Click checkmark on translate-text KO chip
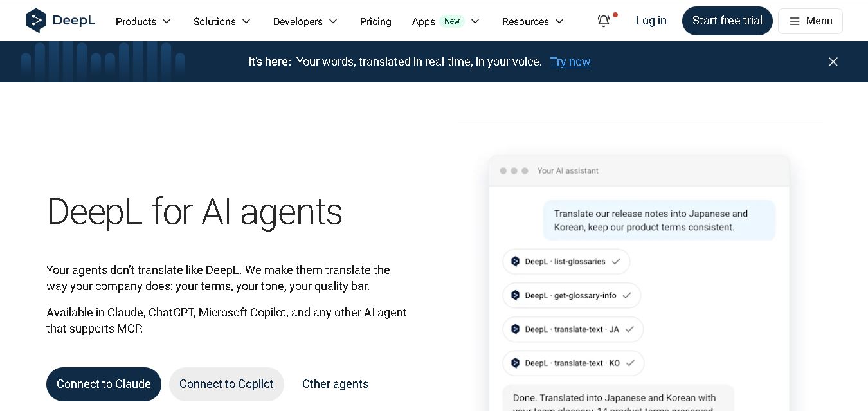The width and height of the screenshot is (868, 411). (x=630, y=363)
